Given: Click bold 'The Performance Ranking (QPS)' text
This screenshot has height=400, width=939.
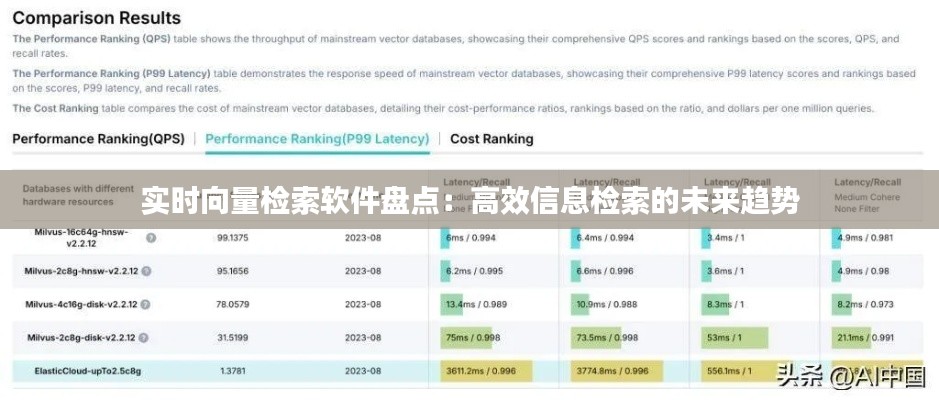Looking at the screenshot, I should coord(92,39).
